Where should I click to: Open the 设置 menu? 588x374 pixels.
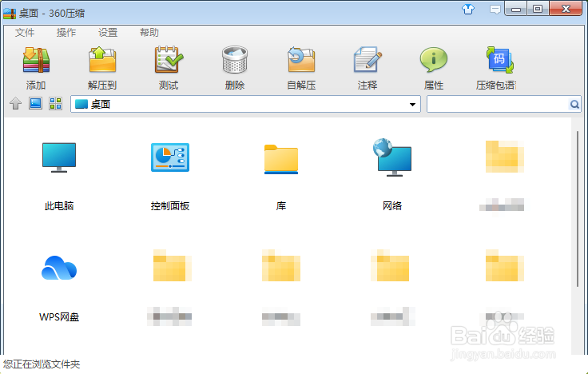[108, 33]
